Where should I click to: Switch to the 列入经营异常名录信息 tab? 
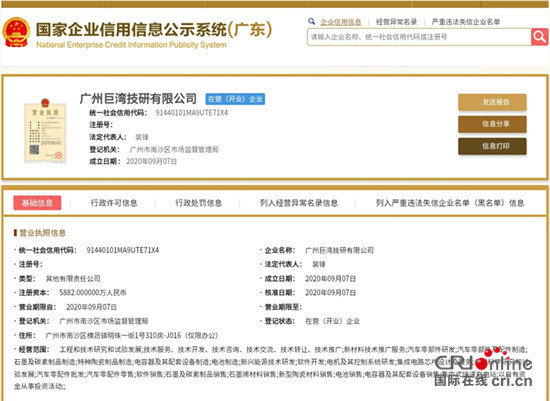299,203
